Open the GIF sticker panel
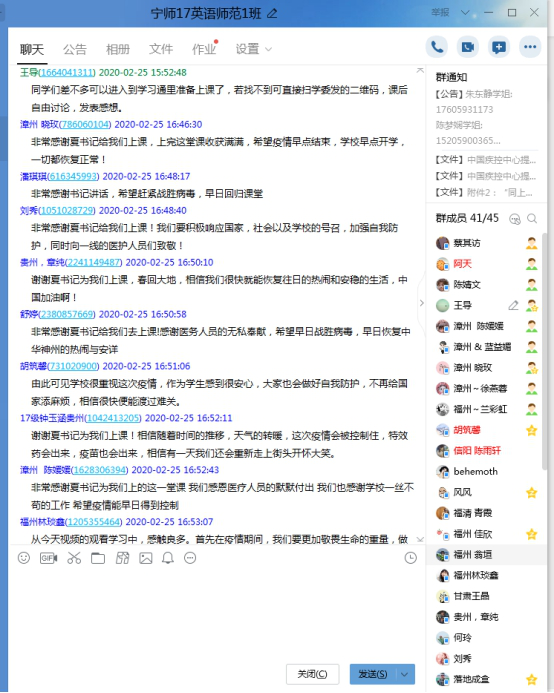The width and height of the screenshot is (554, 693). click(x=49, y=558)
